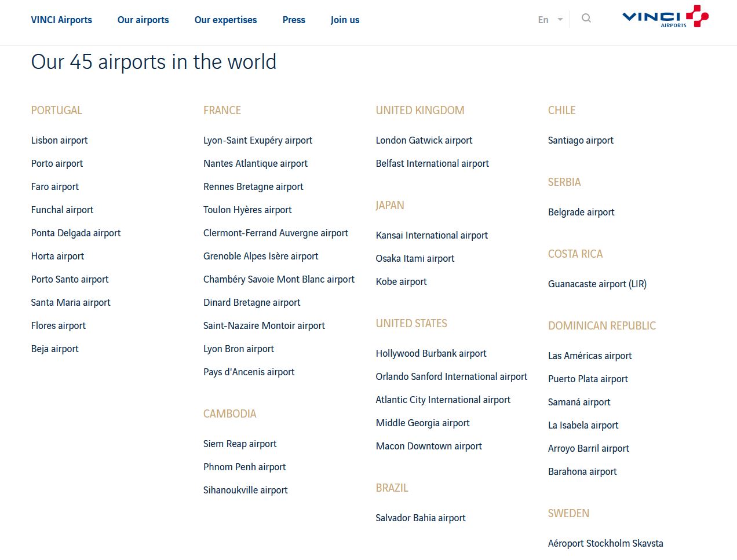Open Belfast International airport link

tap(432, 163)
